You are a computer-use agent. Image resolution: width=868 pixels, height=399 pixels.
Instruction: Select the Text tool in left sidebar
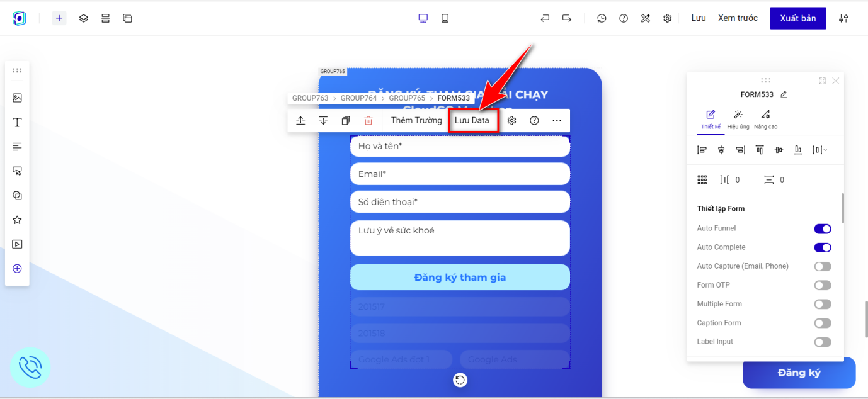point(17,122)
